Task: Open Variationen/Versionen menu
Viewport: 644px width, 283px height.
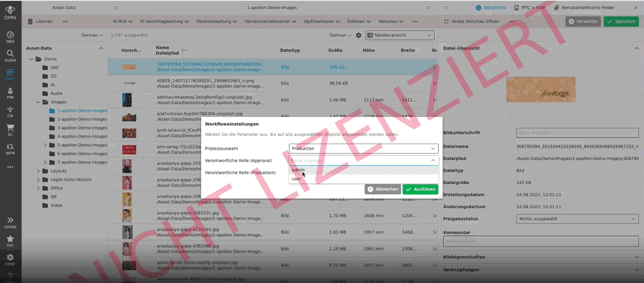Action: click(271, 21)
